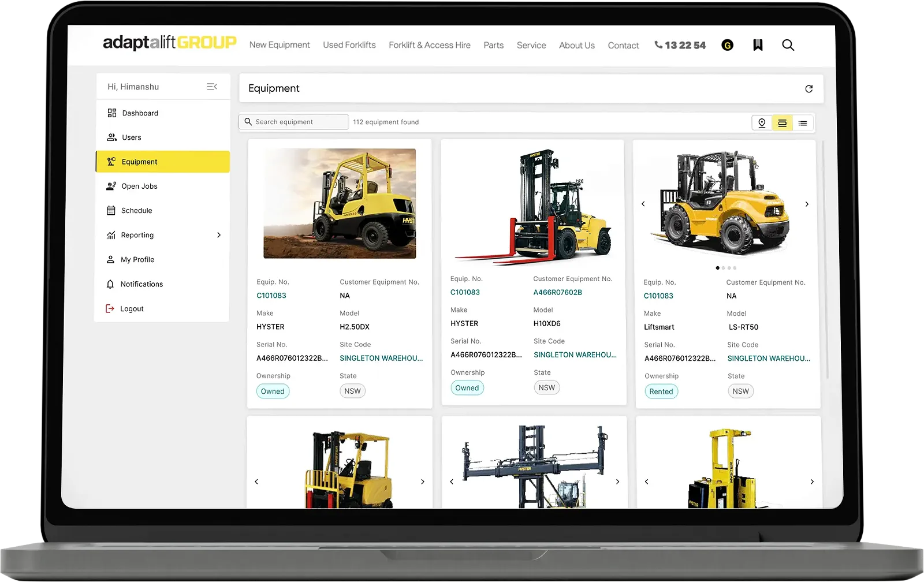Click the refresh icon in the Equipment header
This screenshot has height=582, width=924.
click(x=808, y=88)
